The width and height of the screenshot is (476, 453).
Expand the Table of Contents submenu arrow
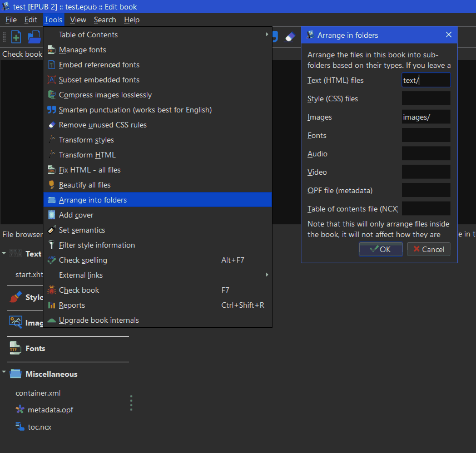click(267, 35)
